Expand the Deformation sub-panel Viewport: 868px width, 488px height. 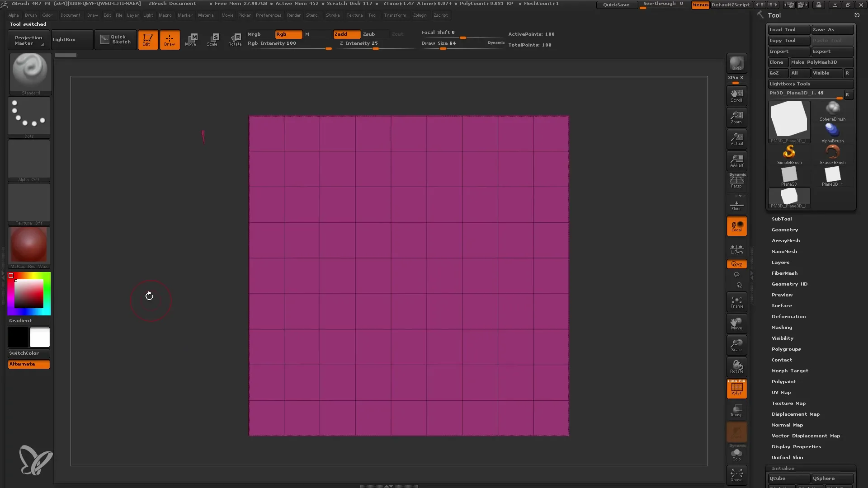[x=789, y=316]
